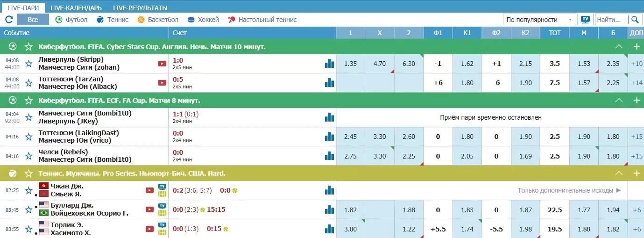
Task: Click tennis ball icon in Pro Series header
Action: coord(13,173)
